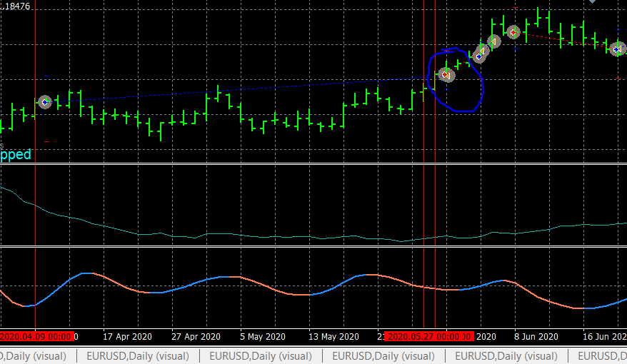Screen dimensions: 627x364
Task: Click the blue buy arrow marker on 9 April
Action: (45, 102)
